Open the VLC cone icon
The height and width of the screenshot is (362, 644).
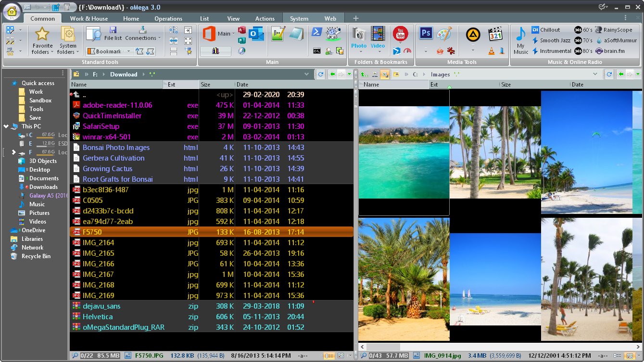(492, 51)
